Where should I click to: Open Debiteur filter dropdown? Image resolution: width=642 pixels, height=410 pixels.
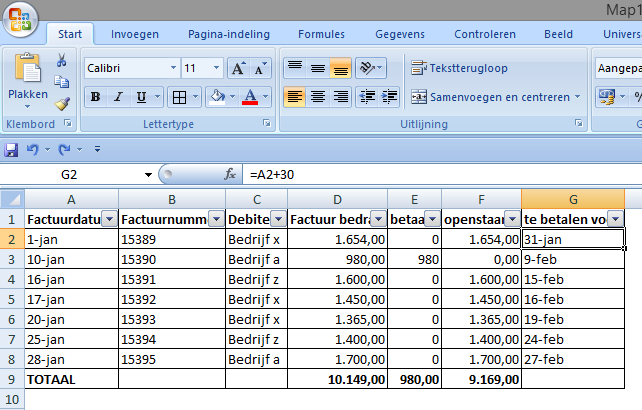pos(278,220)
